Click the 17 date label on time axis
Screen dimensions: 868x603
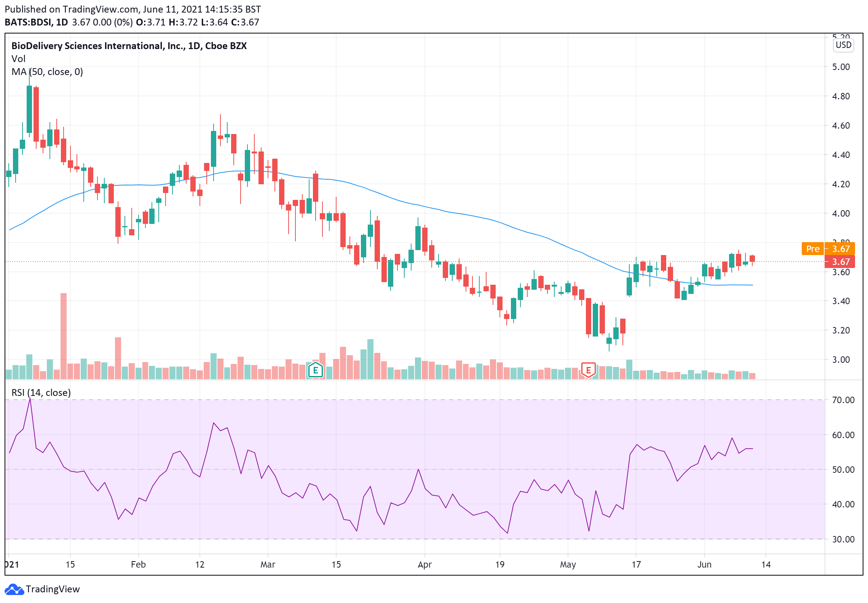click(x=636, y=565)
